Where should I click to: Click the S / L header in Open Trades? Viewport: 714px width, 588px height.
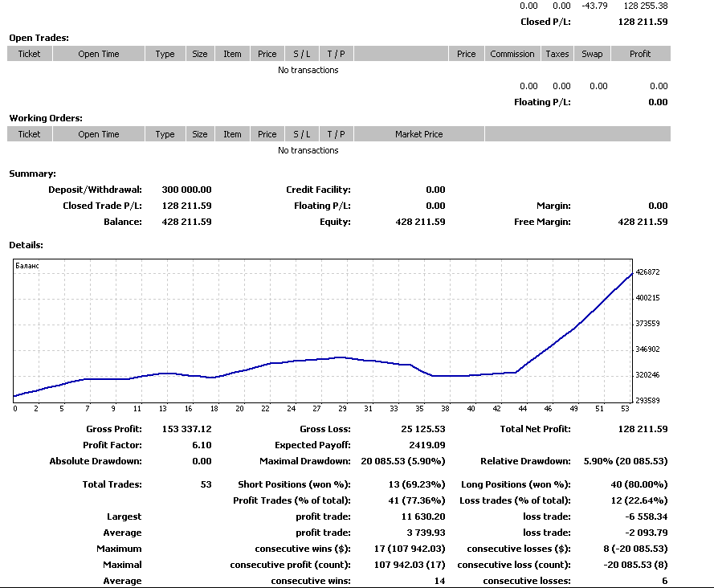tap(302, 54)
